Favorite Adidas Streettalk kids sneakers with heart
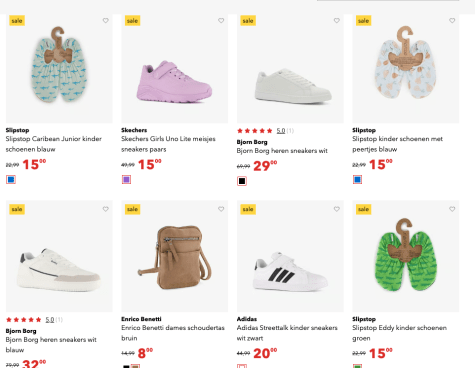This screenshot has height=368, width=475. [337, 209]
